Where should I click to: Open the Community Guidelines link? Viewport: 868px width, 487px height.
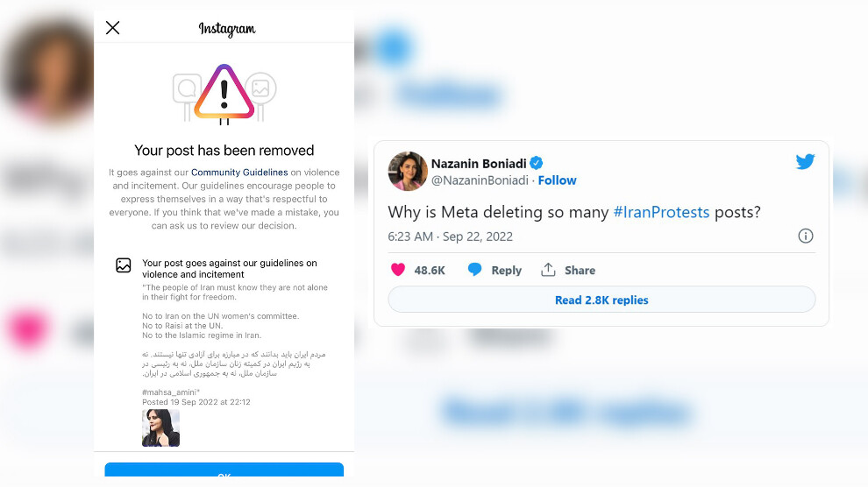tap(239, 173)
